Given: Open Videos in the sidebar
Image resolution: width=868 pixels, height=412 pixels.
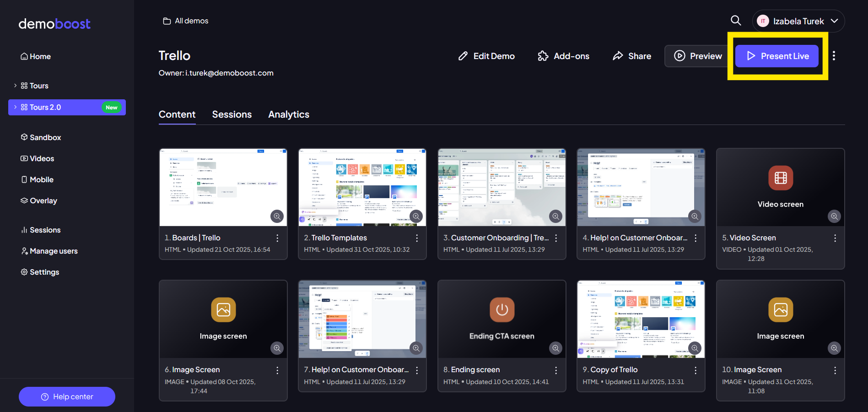Looking at the screenshot, I should pyautogui.click(x=38, y=158).
